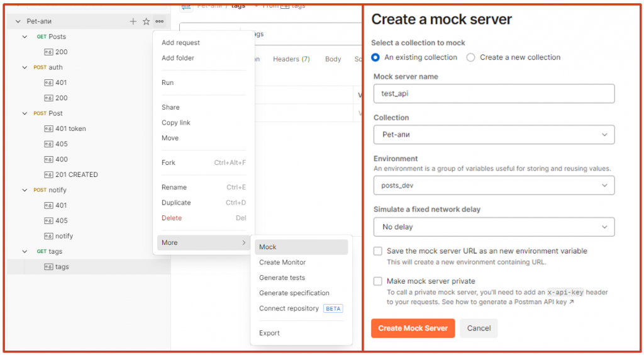
Task: Click the notify example icon
Action: (x=48, y=236)
